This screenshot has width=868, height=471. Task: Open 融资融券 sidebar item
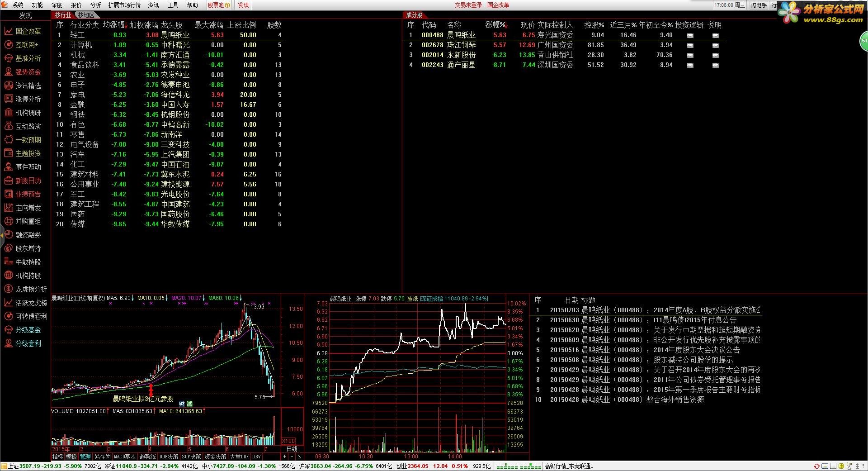tap(23, 235)
